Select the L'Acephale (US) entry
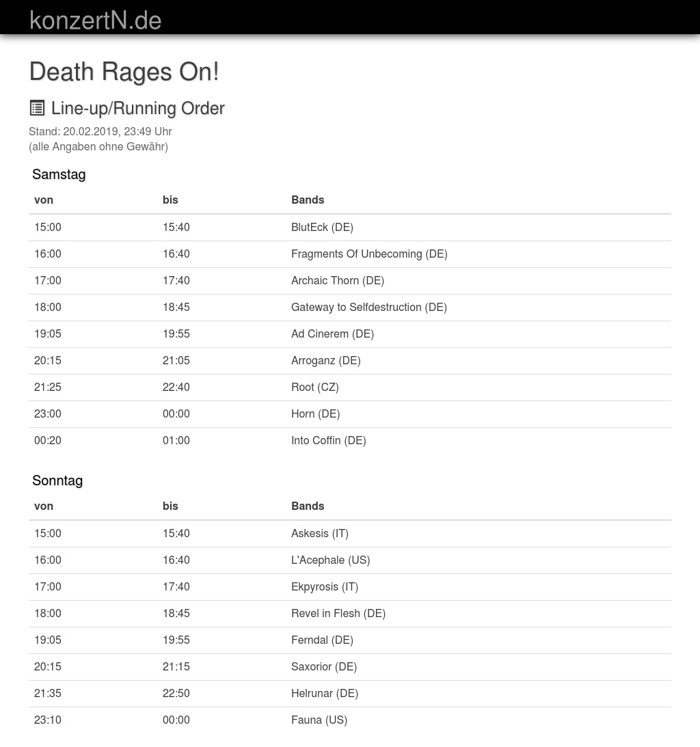The height and width of the screenshot is (747, 700). pos(330,560)
